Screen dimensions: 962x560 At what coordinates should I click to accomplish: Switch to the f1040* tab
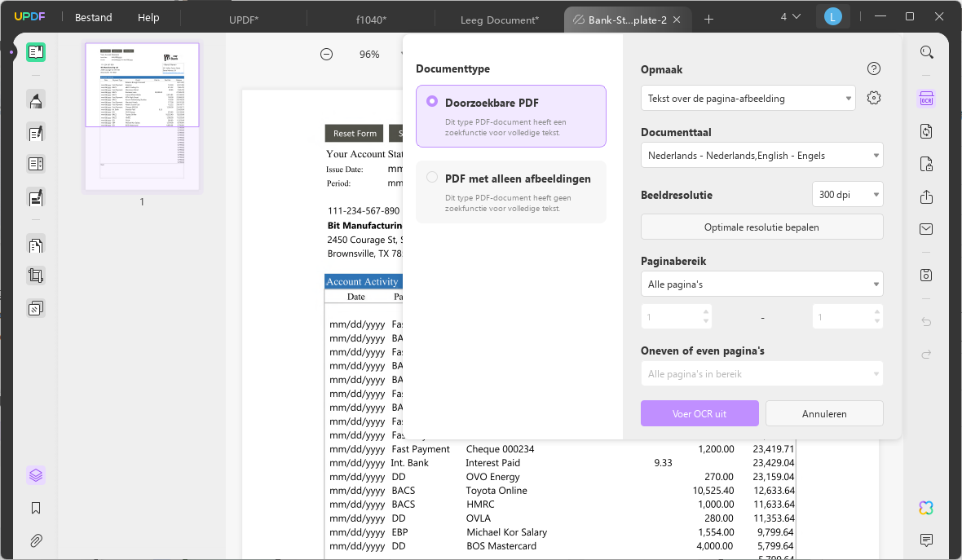pos(371,20)
